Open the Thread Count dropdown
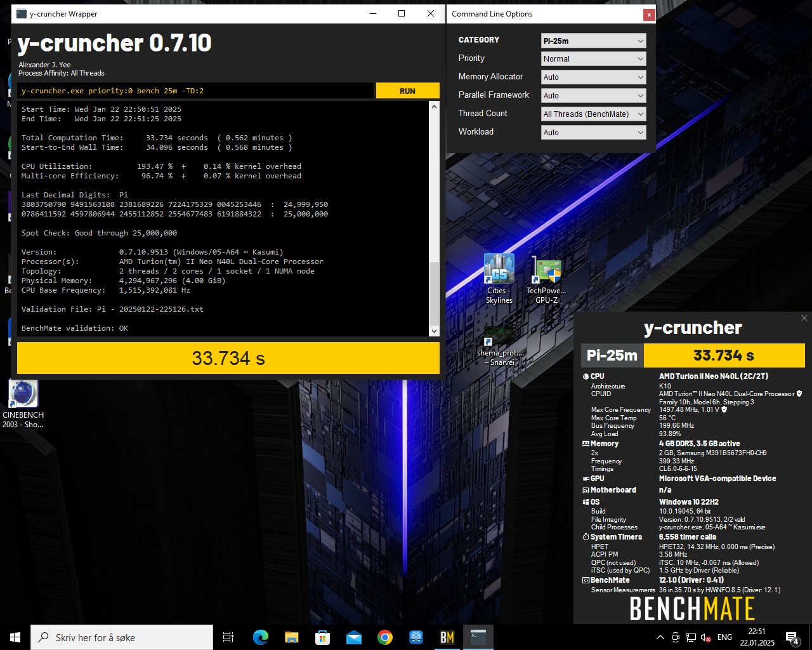The width and height of the screenshot is (812, 650). [593, 114]
